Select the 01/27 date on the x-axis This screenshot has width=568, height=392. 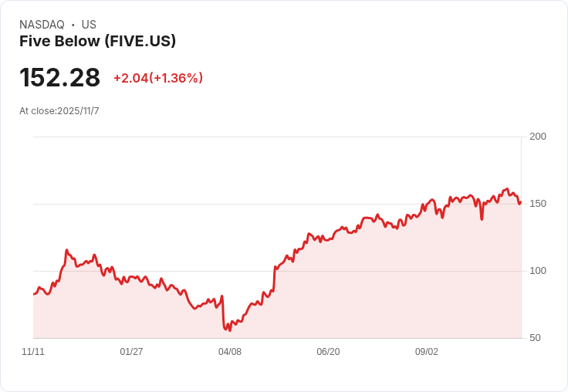[131, 352]
